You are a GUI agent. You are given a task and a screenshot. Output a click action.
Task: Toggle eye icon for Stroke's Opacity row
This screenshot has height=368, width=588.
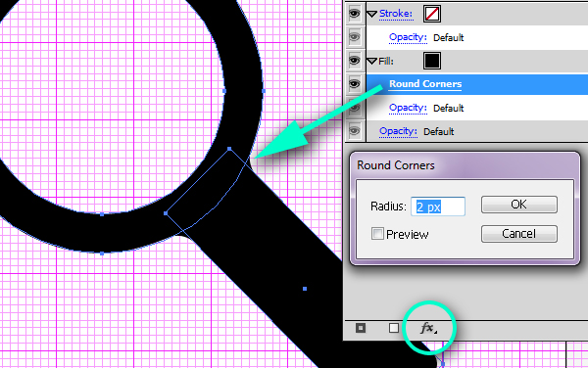tap(355, 37)
